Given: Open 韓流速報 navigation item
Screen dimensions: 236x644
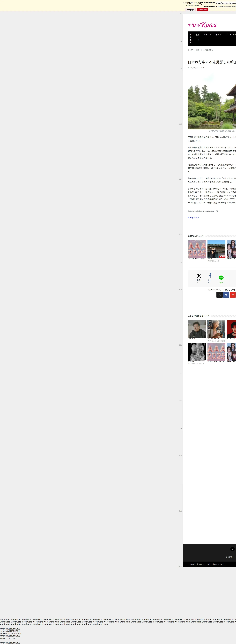Looking at the screenshot, I should (x=191, y=38).
